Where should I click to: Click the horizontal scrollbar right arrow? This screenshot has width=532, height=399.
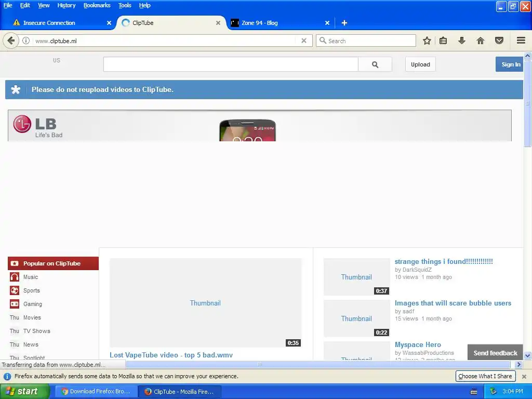click(x=518, y=364)
